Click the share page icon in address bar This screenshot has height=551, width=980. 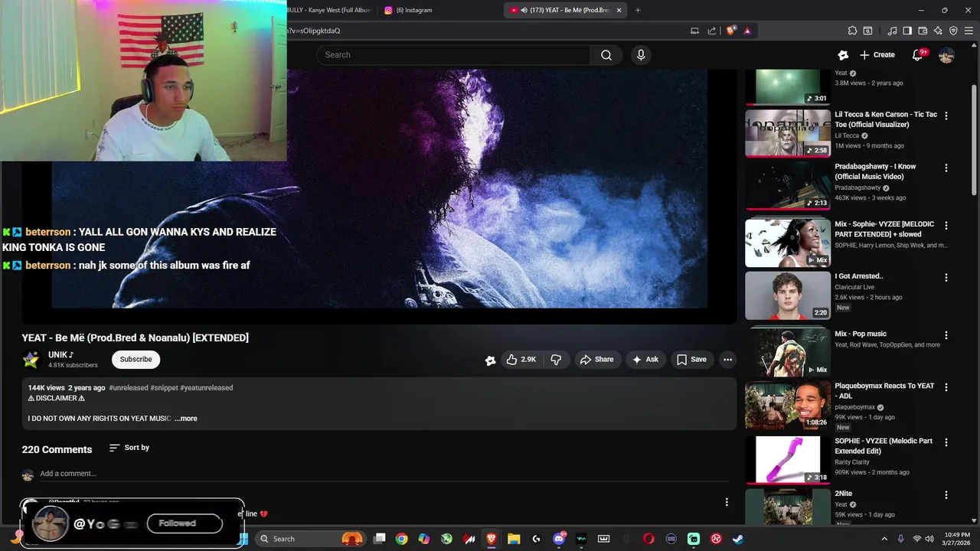pos(712,31)
